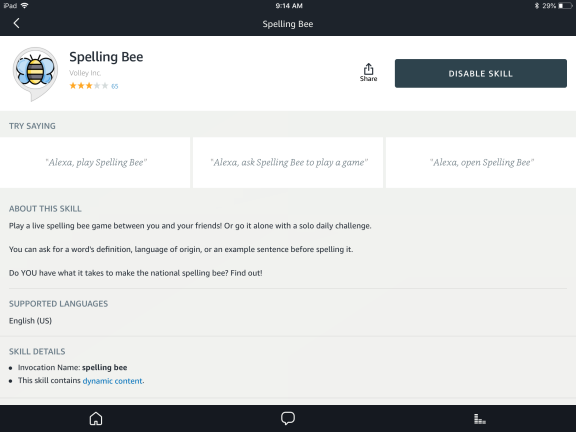Click the DISABLE SKILL button

coord(480,73)
